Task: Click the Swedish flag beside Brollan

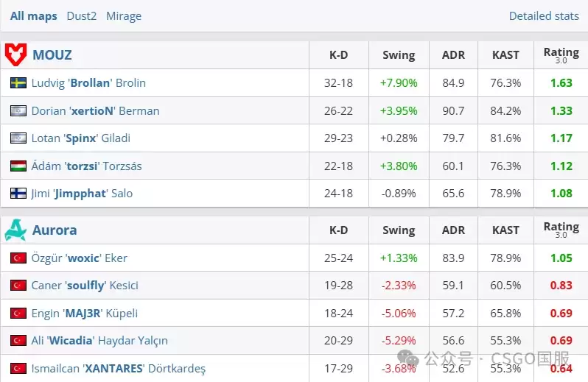Action: coord(18,82)
